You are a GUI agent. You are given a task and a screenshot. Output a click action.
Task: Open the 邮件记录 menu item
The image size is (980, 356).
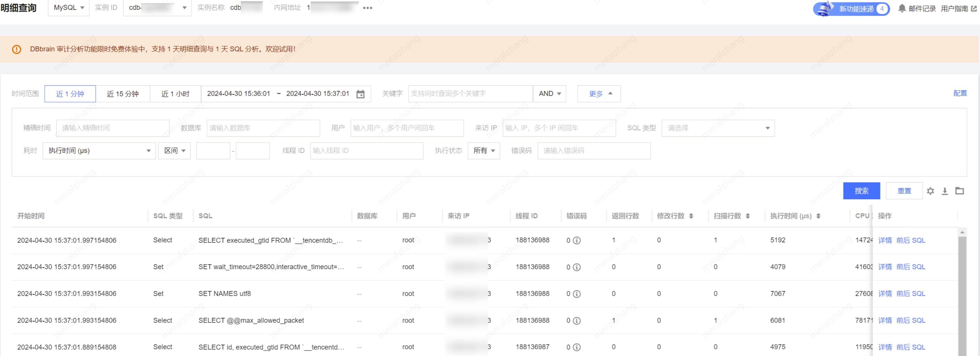(x=923, y=8)
